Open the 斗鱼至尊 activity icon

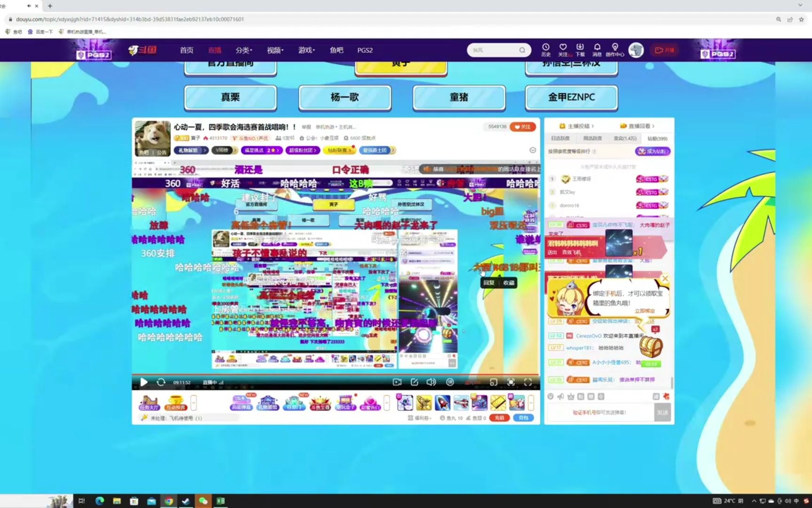point(320,403)
